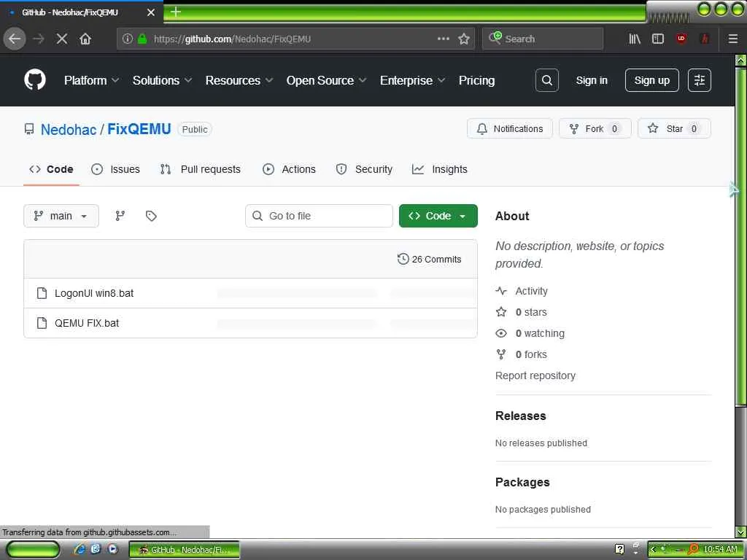Switch to the Actions tab

289,169
